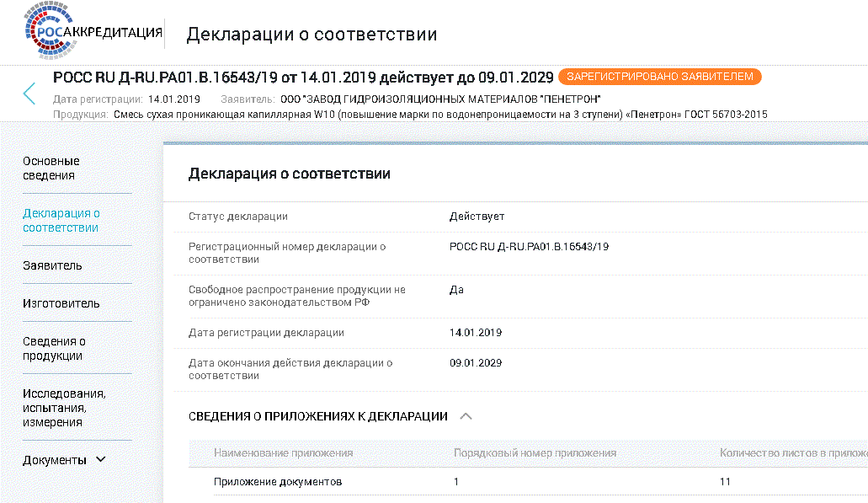Click the 'Приложение документов' row name

(278, 481)
